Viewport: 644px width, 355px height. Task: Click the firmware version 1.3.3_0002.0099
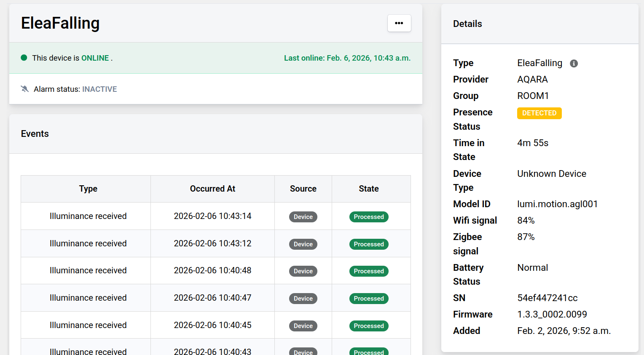[x=553, y=314]
